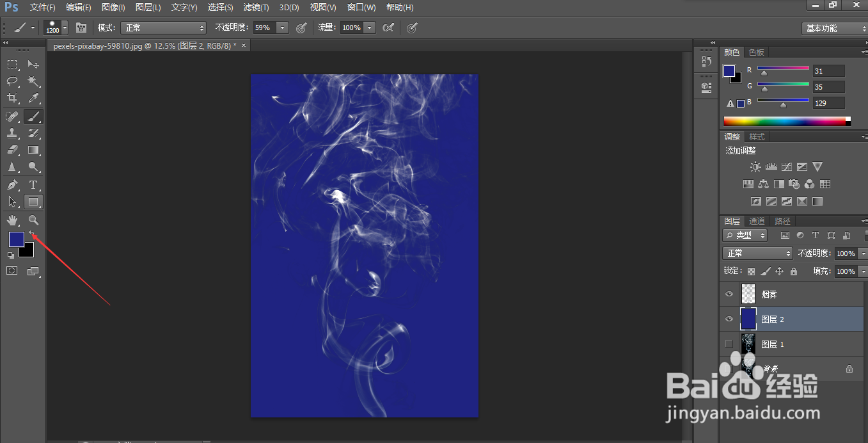Viewport: 868px width, 443px height.
Task: Switch to 样式 tab
Action: [757, 137]
